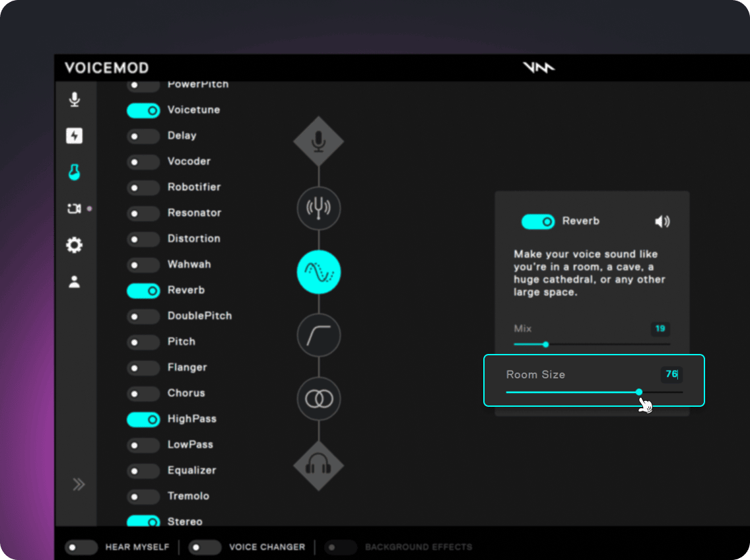Select the Wahwah effect label
The image size is (750, 560).
pos(189,264)
